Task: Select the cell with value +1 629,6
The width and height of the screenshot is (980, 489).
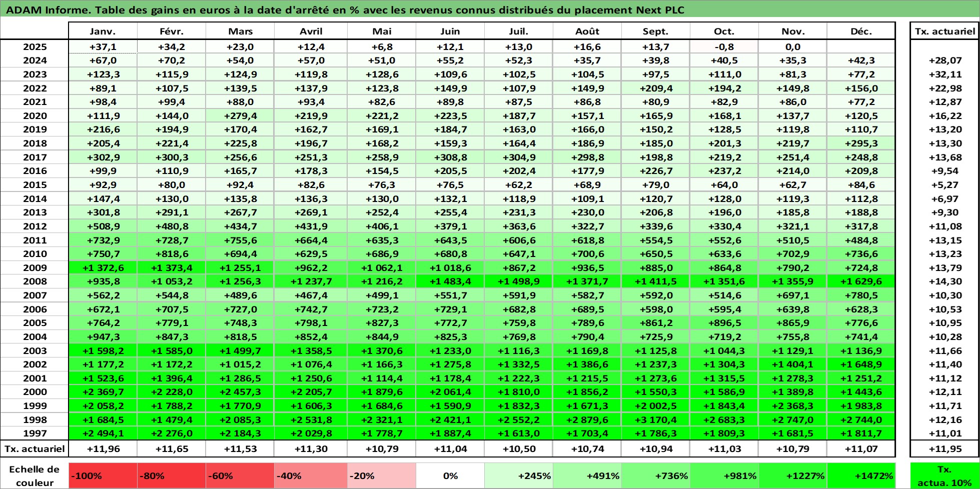Action: [x=861, y=281]
